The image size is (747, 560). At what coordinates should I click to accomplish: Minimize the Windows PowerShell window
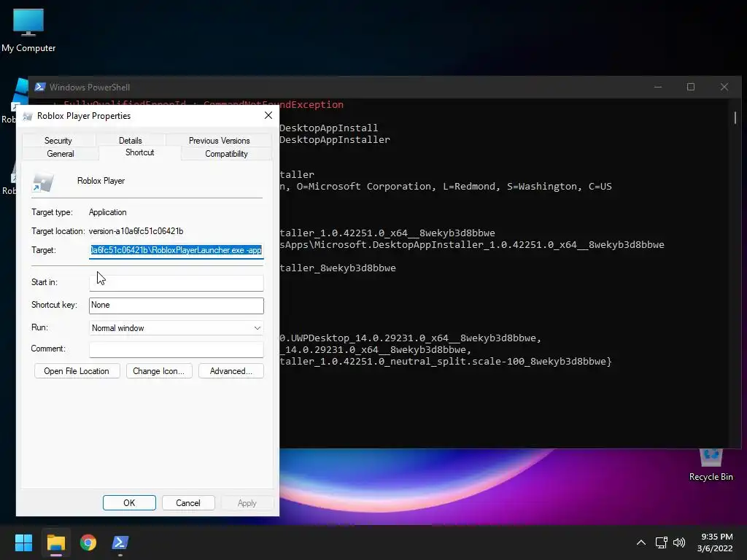(x=658, y=87)
